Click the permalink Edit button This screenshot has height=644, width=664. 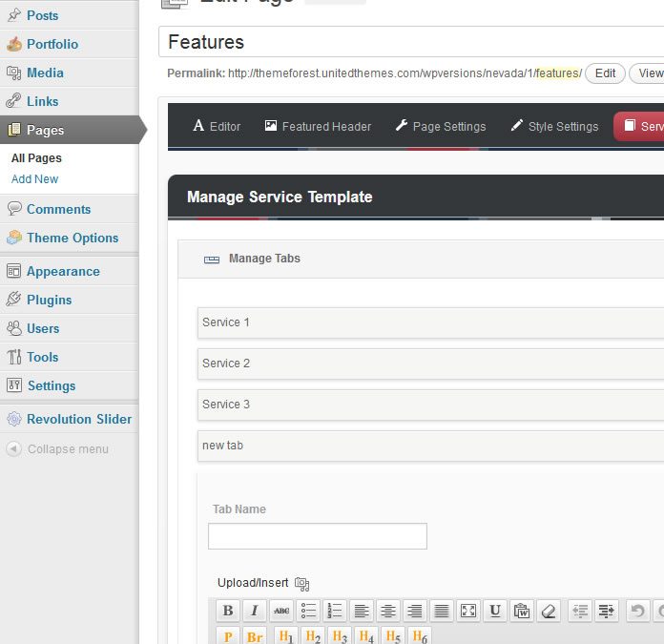point(605,73)
